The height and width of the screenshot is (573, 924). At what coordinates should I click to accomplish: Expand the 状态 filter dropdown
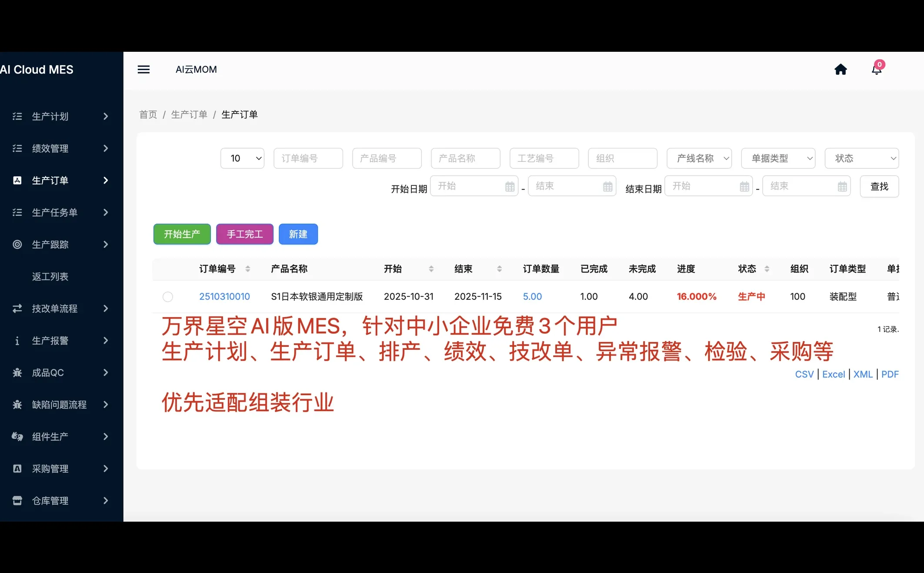pyautogui.click(x=861, y=158)
